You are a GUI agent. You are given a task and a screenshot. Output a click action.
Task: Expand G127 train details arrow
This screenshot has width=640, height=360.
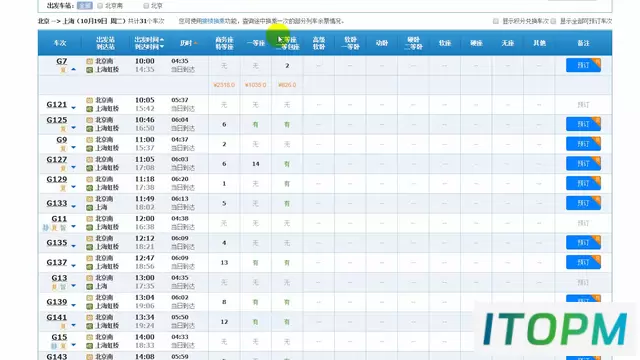tap(73, 167)
